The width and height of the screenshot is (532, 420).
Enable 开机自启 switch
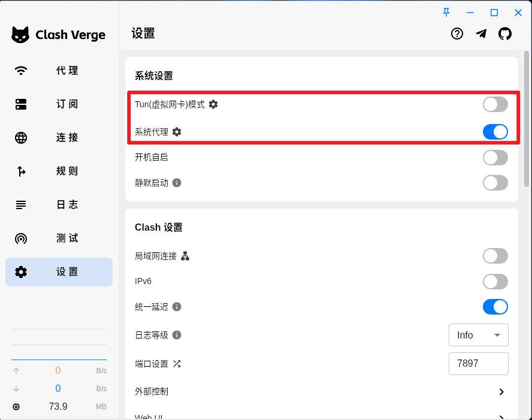point(495,158)
